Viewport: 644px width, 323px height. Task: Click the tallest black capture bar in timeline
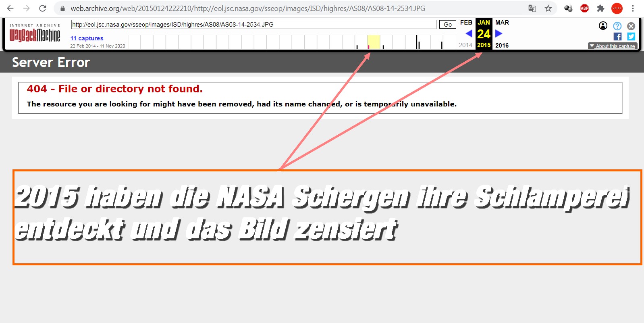(x=417, y=42)
